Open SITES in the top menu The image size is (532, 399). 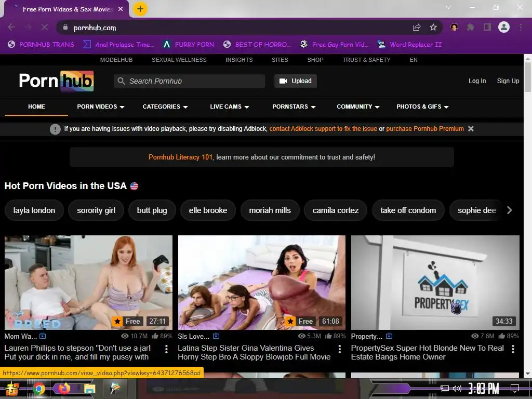click(x=280, y=60)
